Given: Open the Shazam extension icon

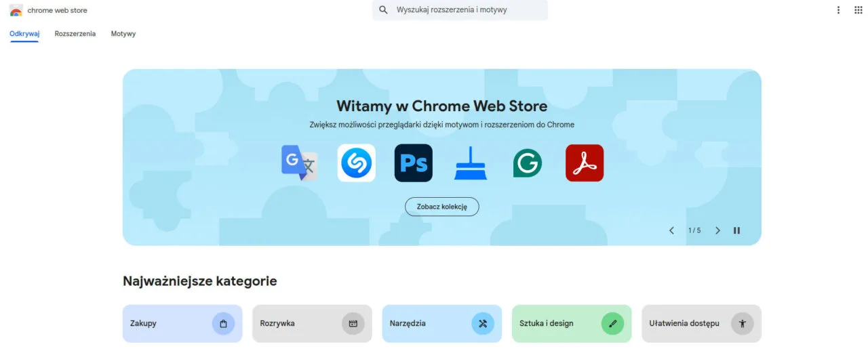Looking at the screenshot, I should click(x=357, y=163).
